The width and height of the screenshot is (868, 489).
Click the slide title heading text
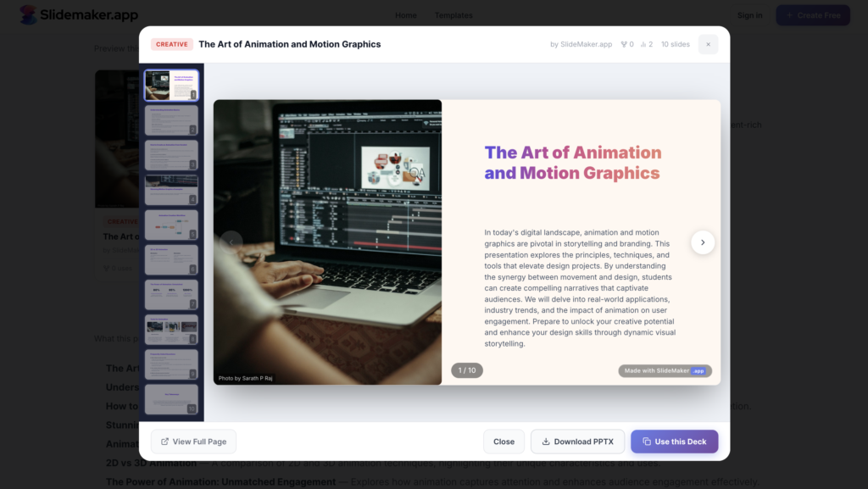(x=573, y=163)
